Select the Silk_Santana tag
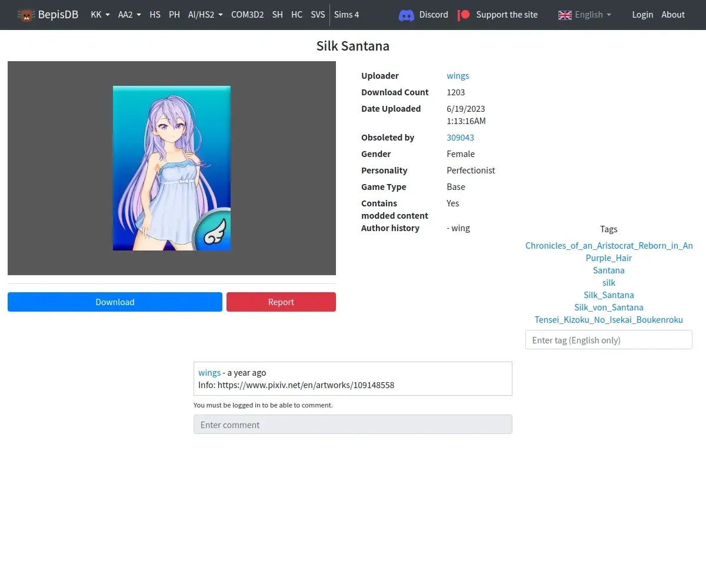Image resolution: width=706 pixels, height=588 pixels. pyautogui.click(x=609, y=295)
